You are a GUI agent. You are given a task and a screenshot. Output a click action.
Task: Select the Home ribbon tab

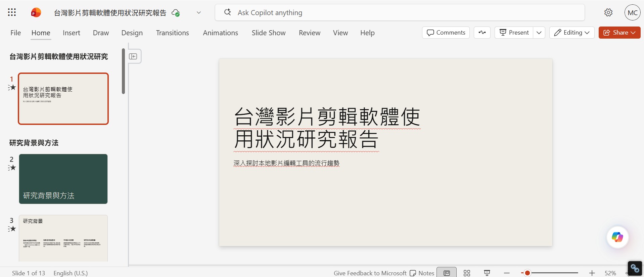pyautogui.click(x=41, y=33)
